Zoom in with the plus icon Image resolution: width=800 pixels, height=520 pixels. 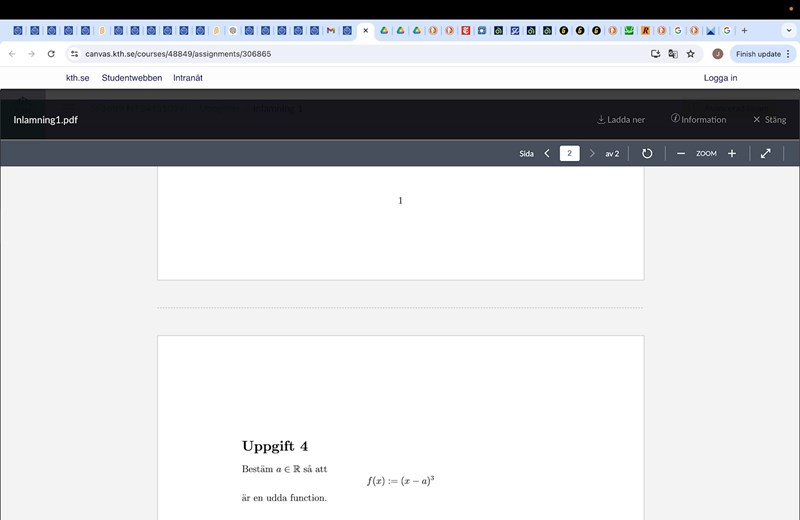pyautogui.click(x=732, y=153)
